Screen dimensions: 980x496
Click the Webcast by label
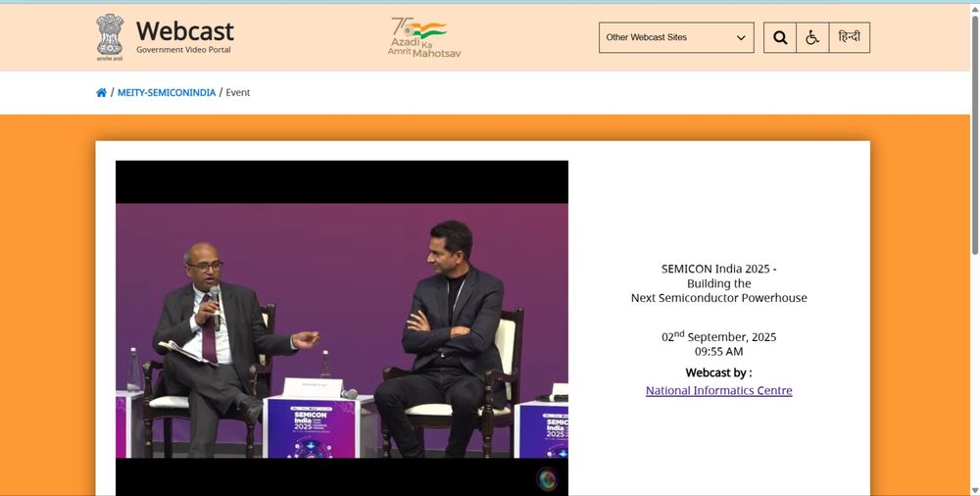[718, 372]
